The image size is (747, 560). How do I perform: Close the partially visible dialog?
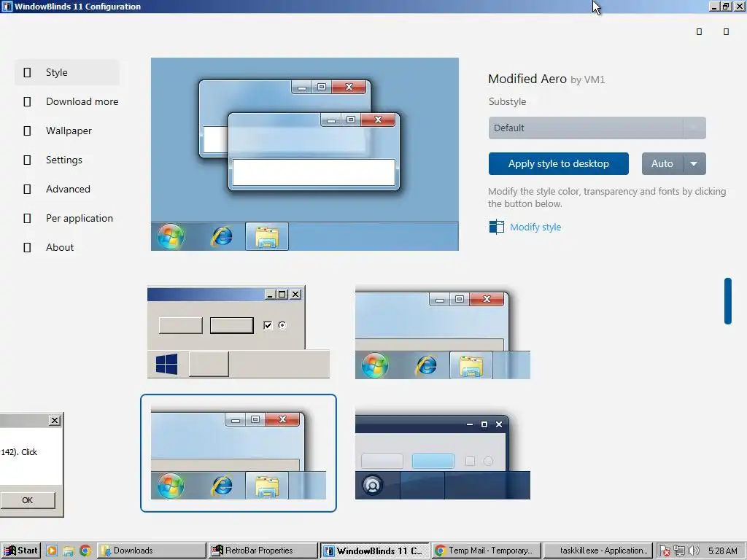[55, 420]
